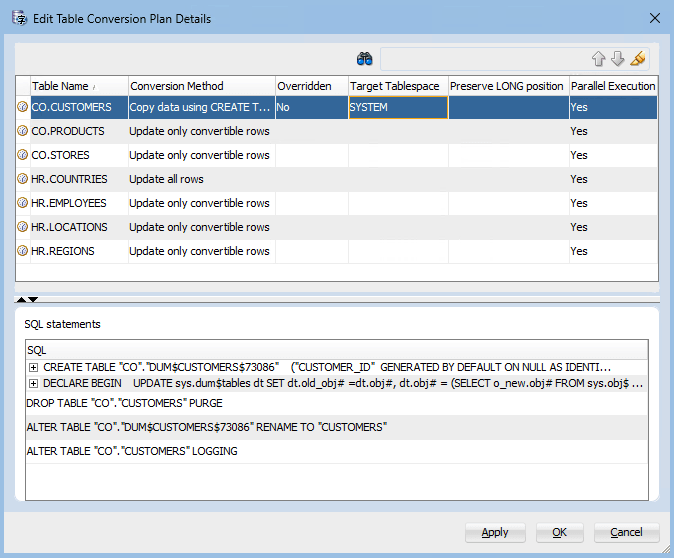Image resolution: width=674 pixels, height=558 pixels.
Task: Select the HR.REGIONS table row
Action: click(337, 251)
